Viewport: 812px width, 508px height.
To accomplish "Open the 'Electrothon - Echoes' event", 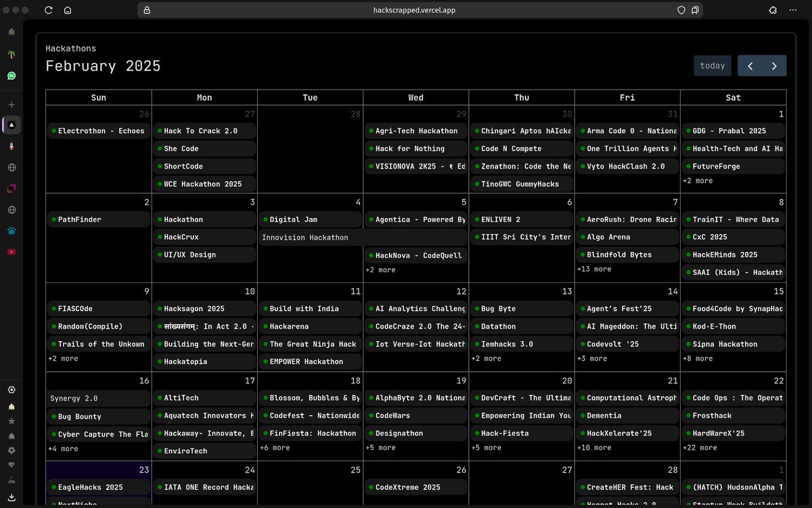I will click(99, 131).
